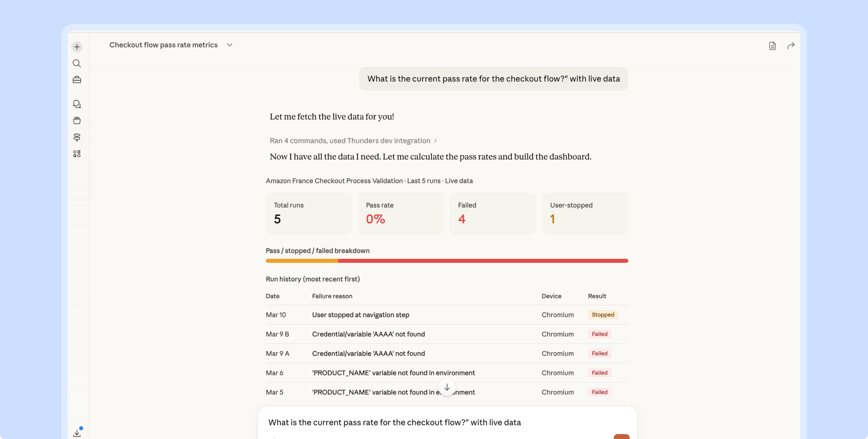Open the toolbox icon in sidebar
Screen dimensions: 868x439
(x=77, y=80)
